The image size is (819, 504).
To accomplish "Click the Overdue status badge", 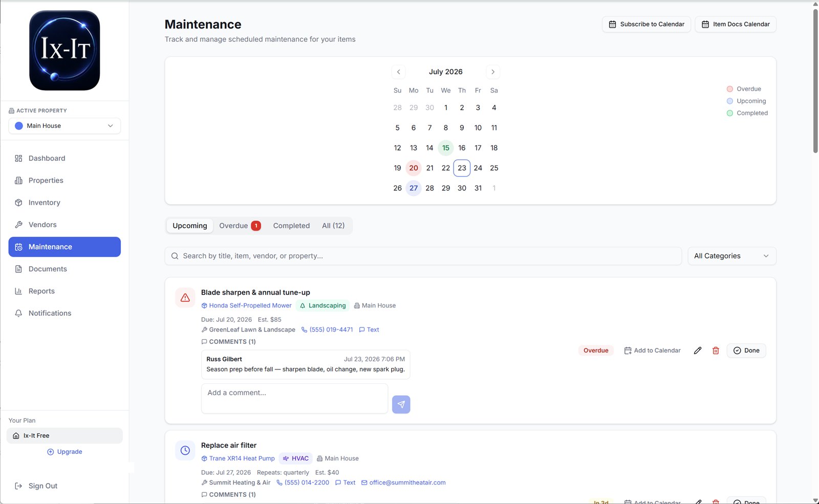I will (596, 350).
